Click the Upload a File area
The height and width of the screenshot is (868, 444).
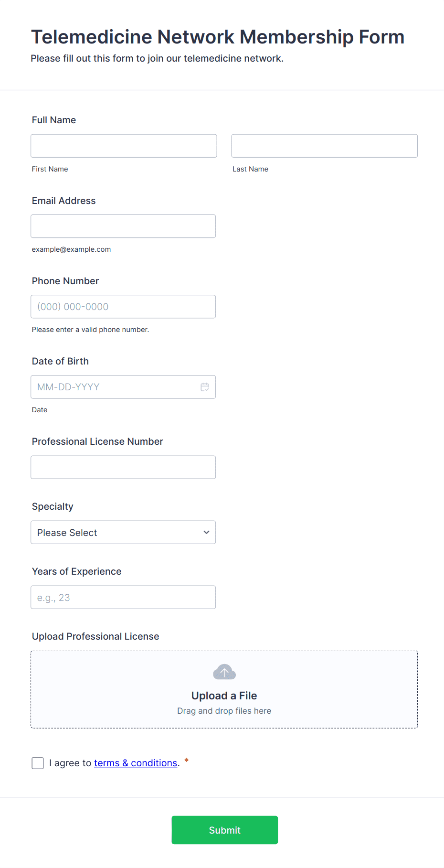pyautogui.click(x=224, y=689)
